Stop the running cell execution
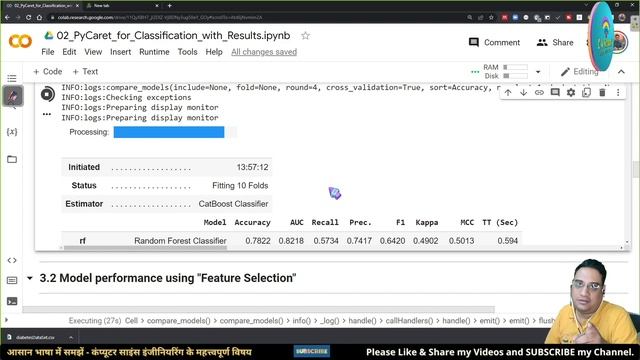640x360 pixels. tap(47, 94)
